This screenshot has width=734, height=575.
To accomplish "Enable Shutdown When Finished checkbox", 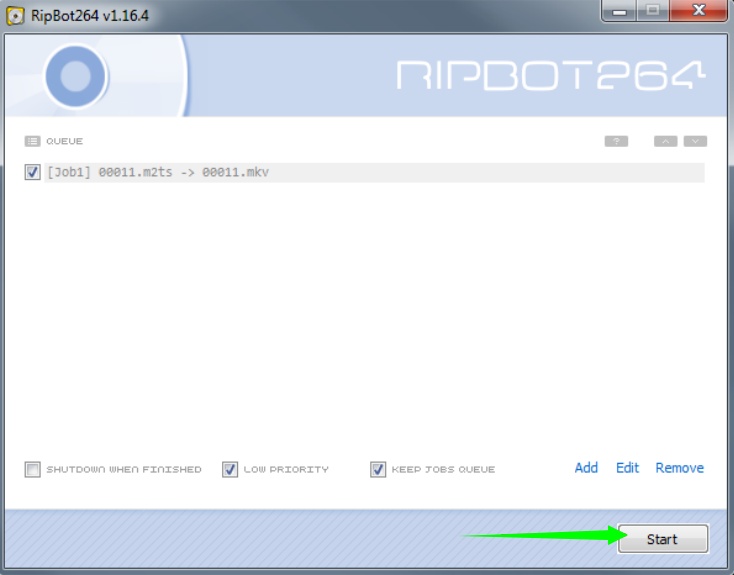I will click(33, 469).
